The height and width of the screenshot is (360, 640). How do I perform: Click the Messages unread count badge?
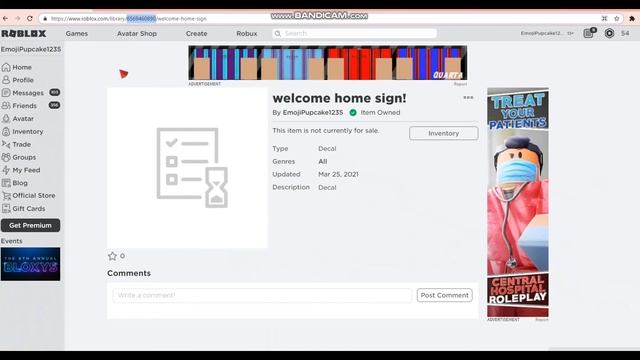(55, 93)
